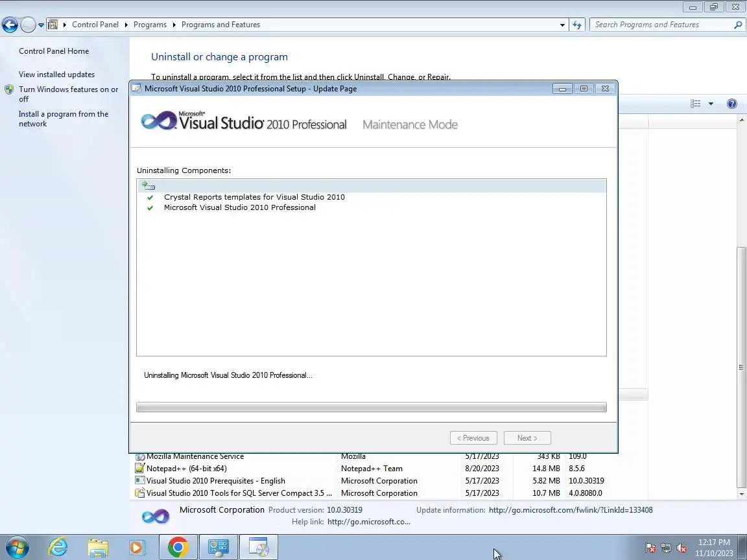The image size is (747, 560).
Task: Open Install a program from the network
Action: [64, 119]
